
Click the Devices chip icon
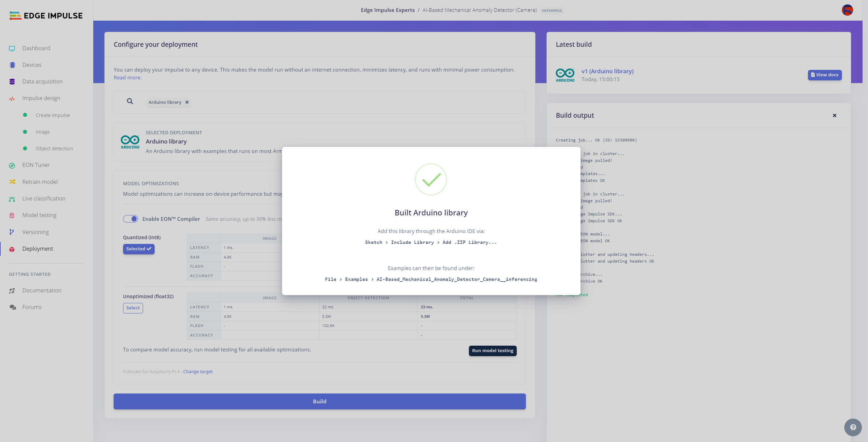[12, 65]
